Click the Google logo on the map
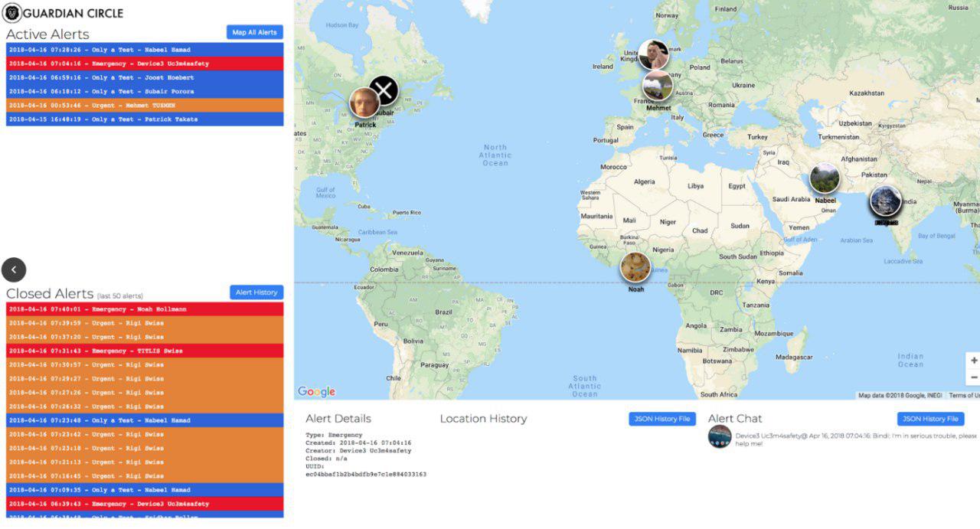Screen dimensions: 980x529 tap(316, 392)
